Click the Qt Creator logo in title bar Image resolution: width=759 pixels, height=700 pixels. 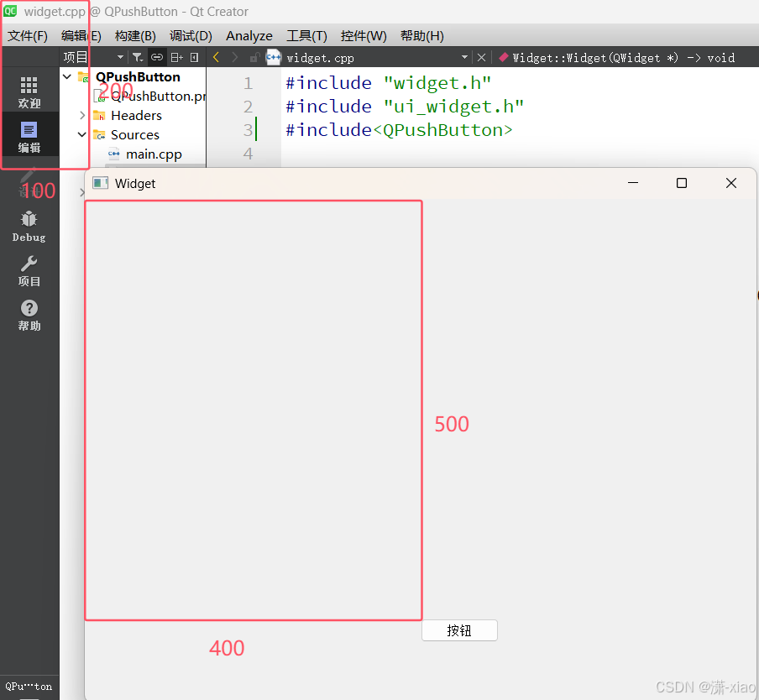10,11
